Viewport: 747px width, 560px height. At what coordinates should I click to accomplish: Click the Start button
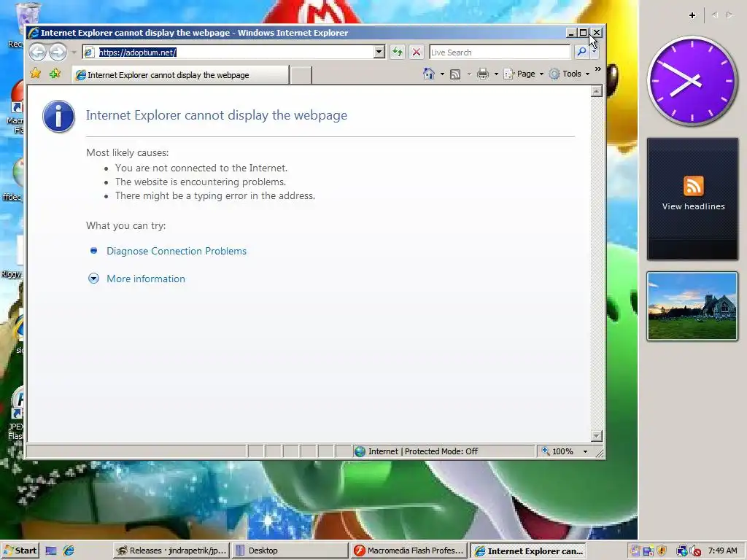coord(20,551)
